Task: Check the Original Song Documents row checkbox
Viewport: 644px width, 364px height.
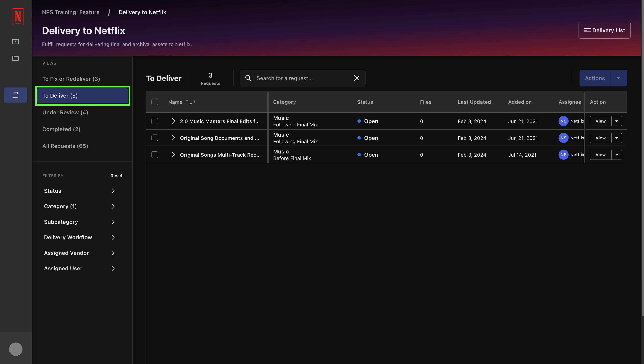Action: click(x=155, y=138)
